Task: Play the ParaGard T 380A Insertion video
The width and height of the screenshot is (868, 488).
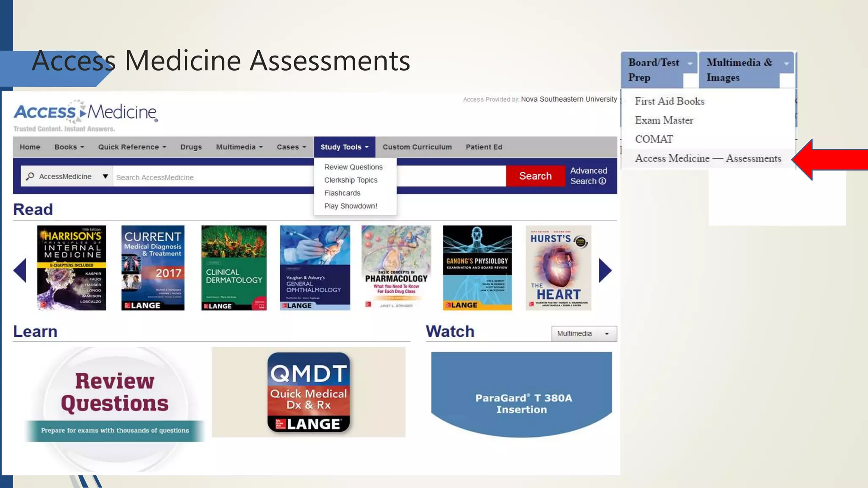Action: (x=521, y=394)
